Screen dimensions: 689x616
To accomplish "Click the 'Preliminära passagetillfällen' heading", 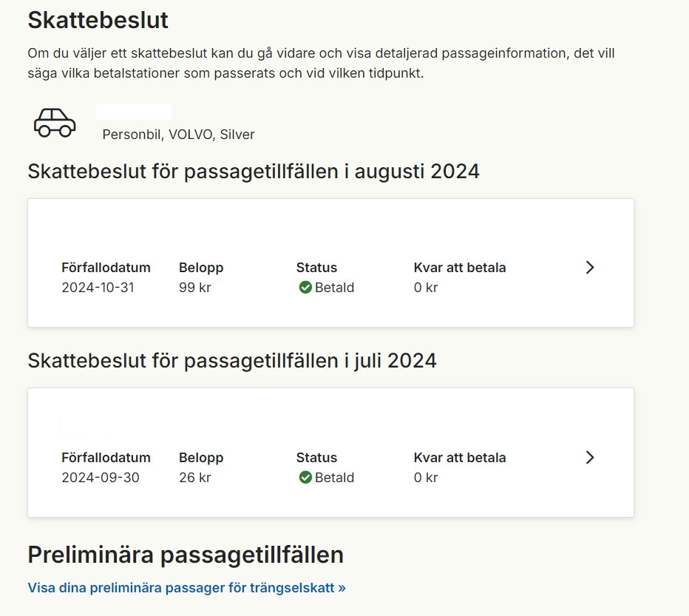I will tap(186, 555).
